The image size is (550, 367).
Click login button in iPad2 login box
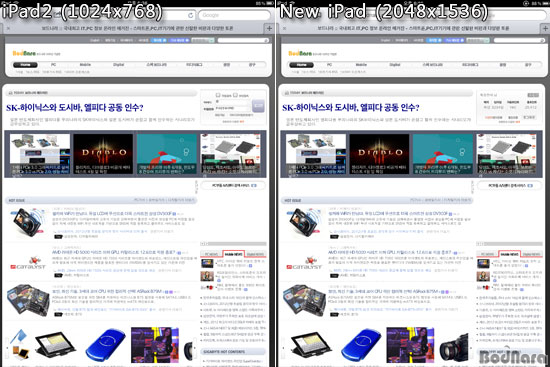click(258, 105)
